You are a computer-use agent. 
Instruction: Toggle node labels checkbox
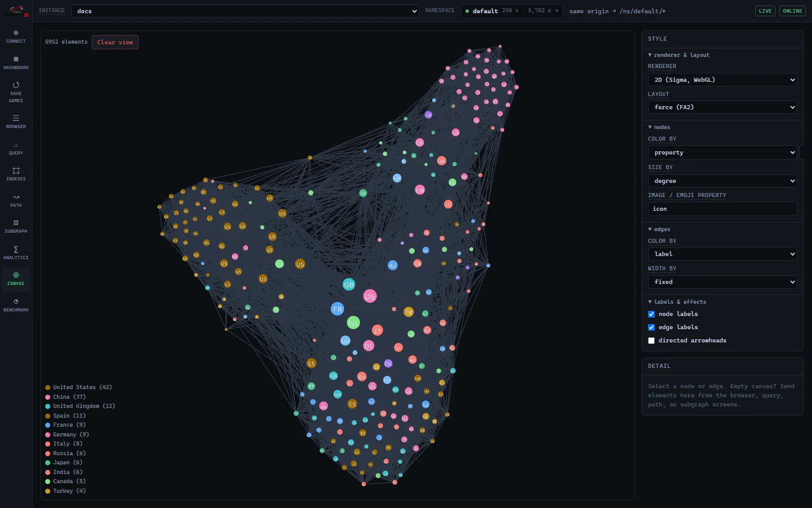tap(651, 314)
